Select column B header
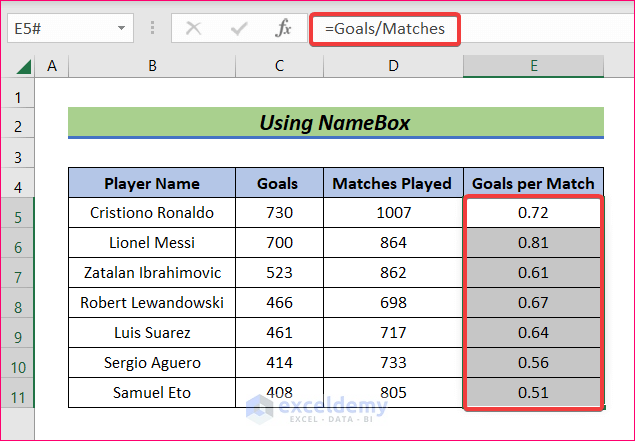Viewport: 635px width, 441px height. (x=152, y=67)
